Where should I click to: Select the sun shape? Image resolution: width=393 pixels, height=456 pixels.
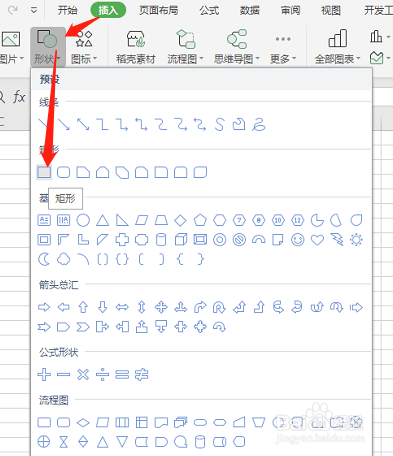[x=356, y=240]
